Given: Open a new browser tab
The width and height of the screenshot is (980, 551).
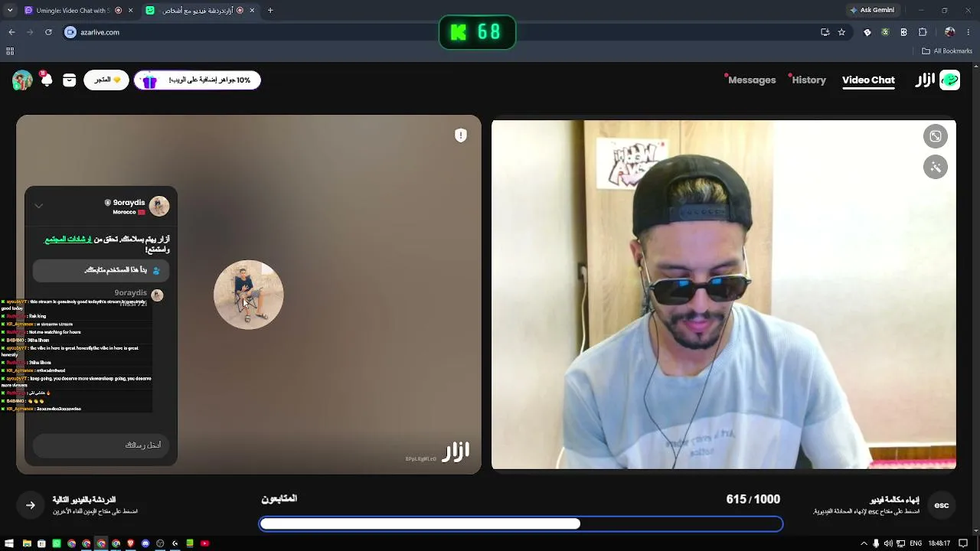Looking at the screenshot, I should click(x=270, y=11).
